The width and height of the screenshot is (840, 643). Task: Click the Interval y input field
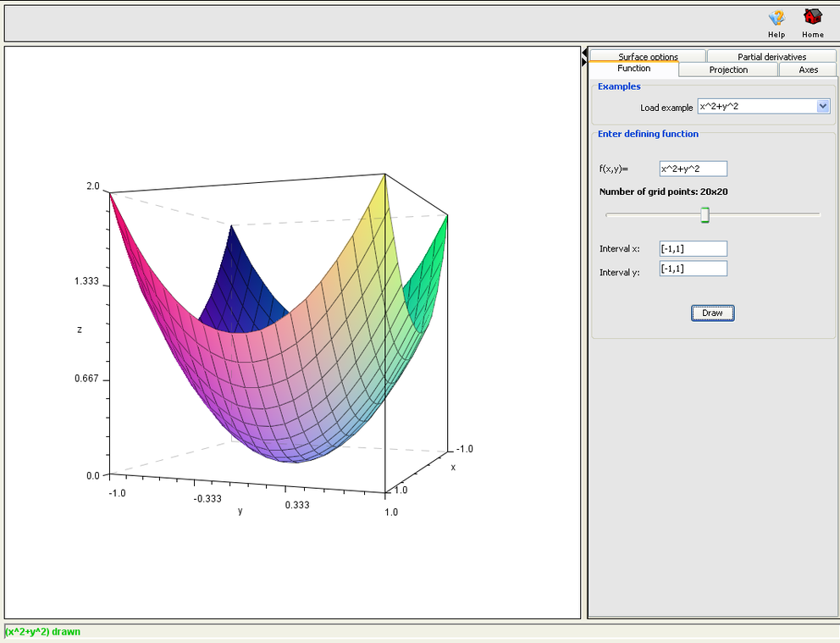693,269
